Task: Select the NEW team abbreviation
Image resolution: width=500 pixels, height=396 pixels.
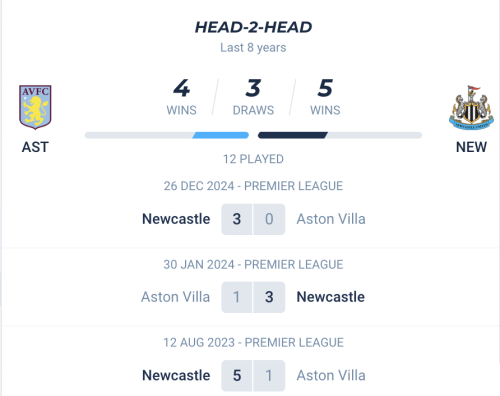Action: pyautogui.click(x=471, y=147)
